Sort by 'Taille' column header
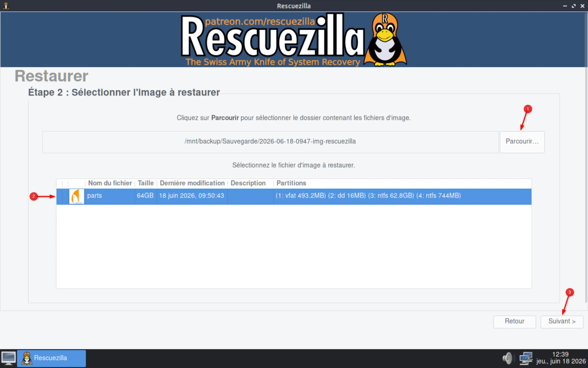588x368 pixels. (146, 183)
